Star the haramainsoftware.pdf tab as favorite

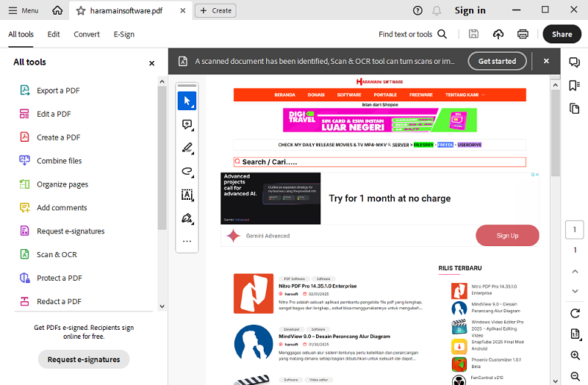tap(81, 11)
